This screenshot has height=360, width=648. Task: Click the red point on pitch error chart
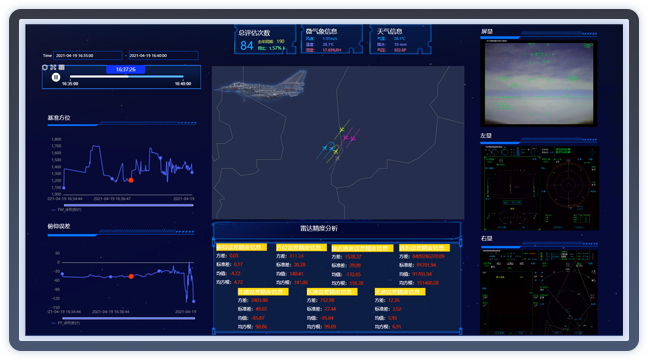coord(131,276)
